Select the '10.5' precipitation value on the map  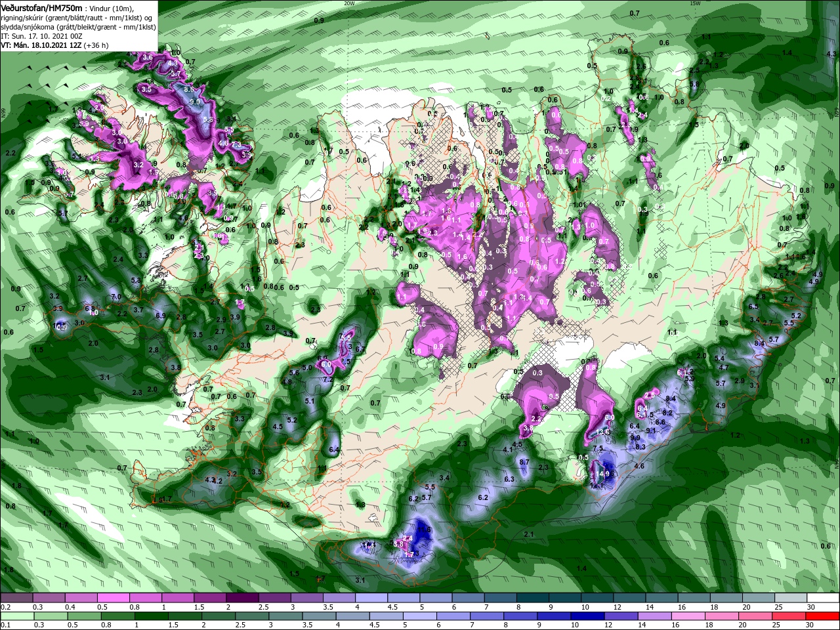pyautogui.click(x=60, y=325)
